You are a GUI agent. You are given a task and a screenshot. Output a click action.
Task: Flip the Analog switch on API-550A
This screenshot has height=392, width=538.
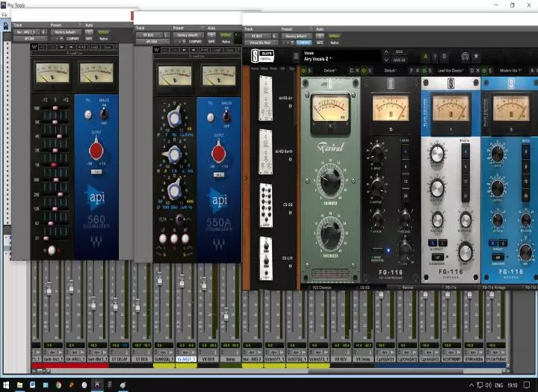coord(226,116)
